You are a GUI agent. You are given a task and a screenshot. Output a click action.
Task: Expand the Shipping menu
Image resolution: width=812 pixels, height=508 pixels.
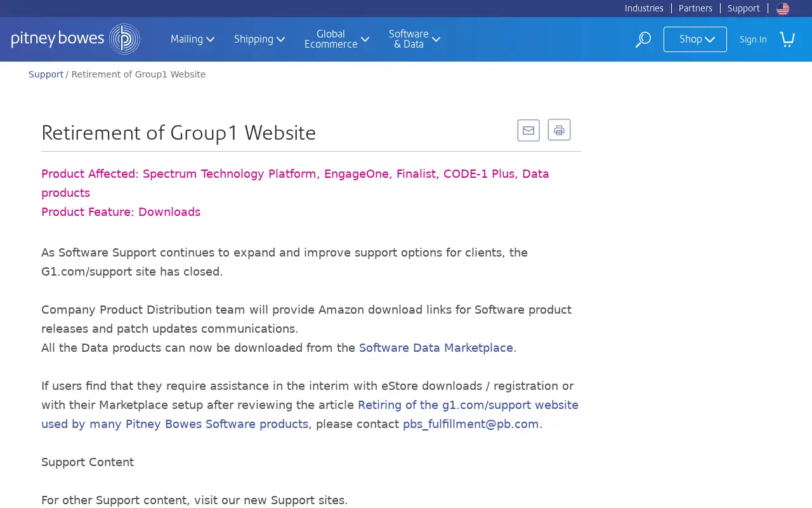(259, 39)
